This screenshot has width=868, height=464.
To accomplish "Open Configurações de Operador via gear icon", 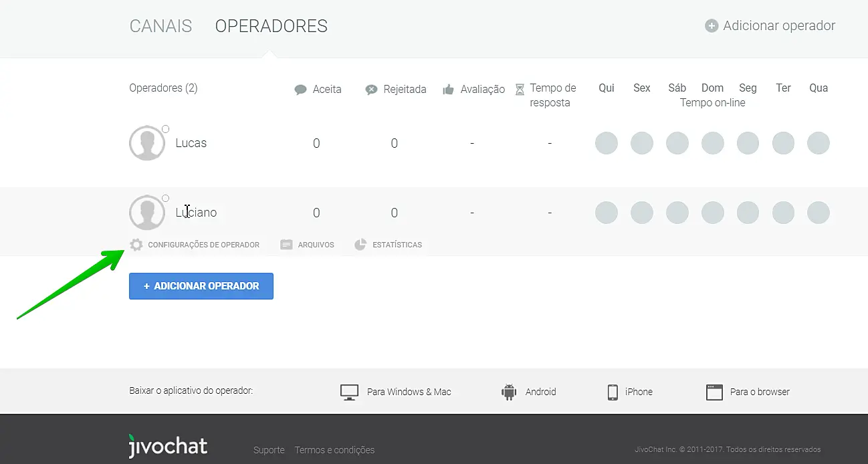I will [136, 244].
